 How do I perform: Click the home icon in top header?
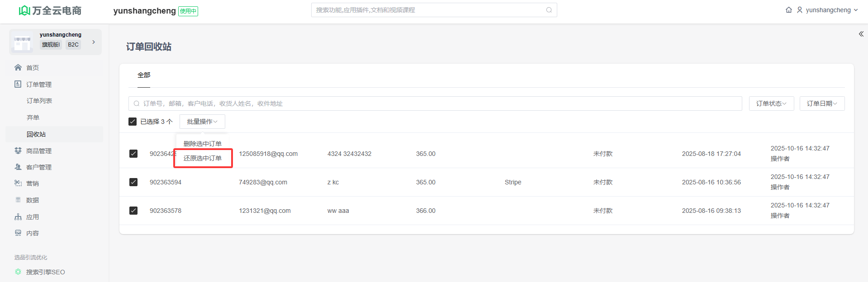pos(789,10)
